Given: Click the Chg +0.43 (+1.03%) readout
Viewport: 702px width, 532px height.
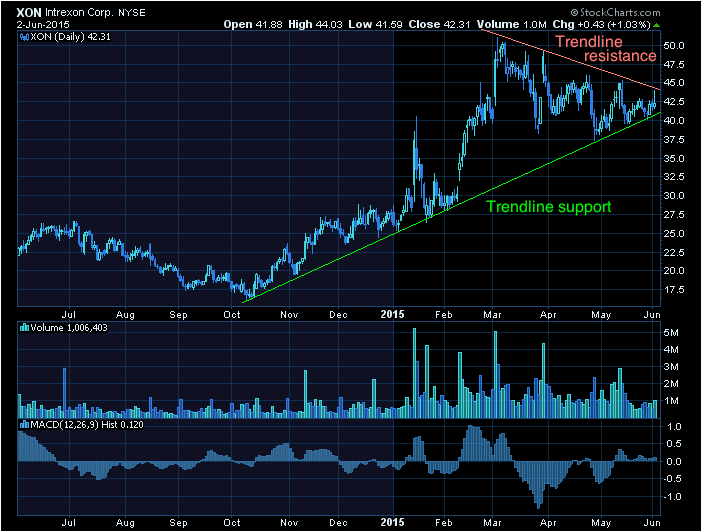Looking at the screenshot, I should (601, 25).
